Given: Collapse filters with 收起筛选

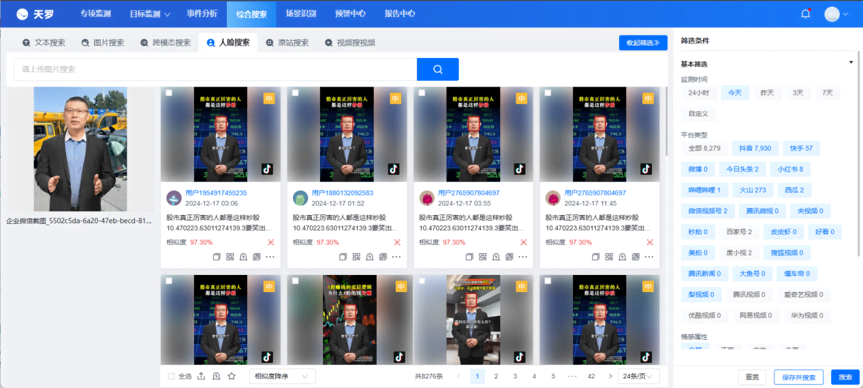Looking at the screenshot, I should 643,43.
